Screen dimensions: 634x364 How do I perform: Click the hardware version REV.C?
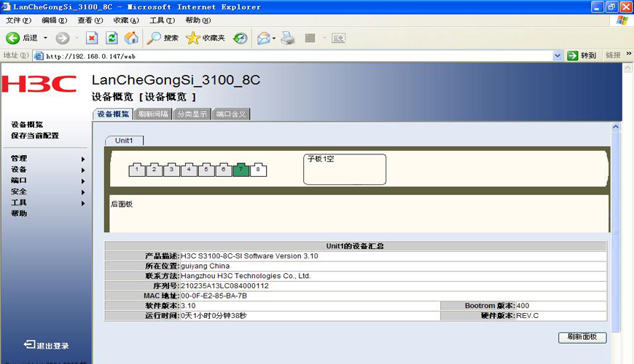pos(528,315)
